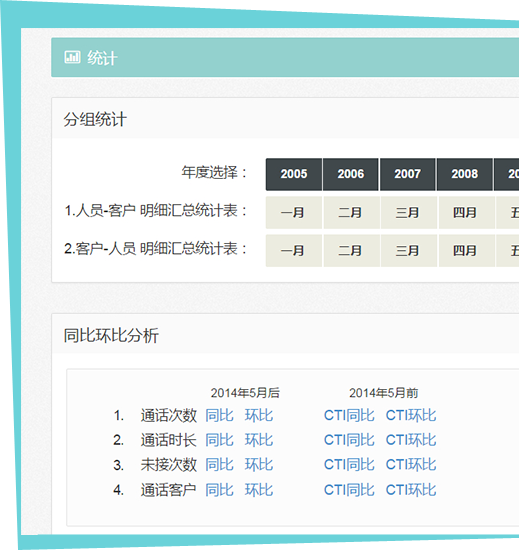Click the 统计 header title
This screenshot has height=550, width=519.
pos(102,58)
